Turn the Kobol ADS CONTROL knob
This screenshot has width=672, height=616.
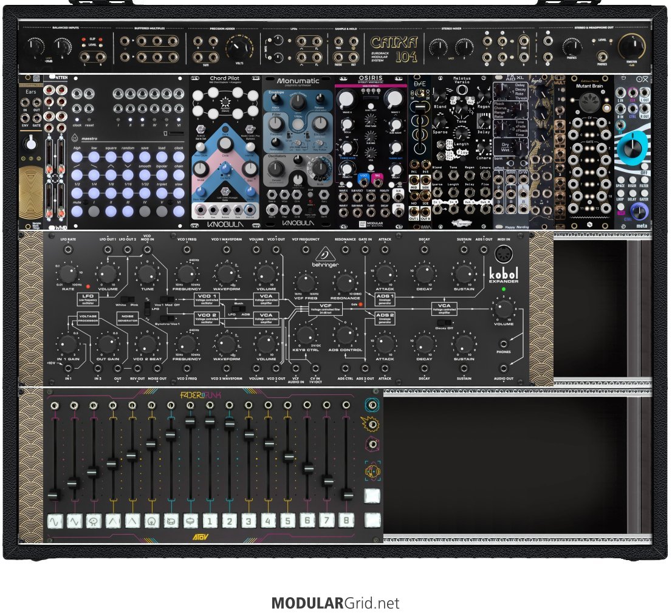coord(345,335)
